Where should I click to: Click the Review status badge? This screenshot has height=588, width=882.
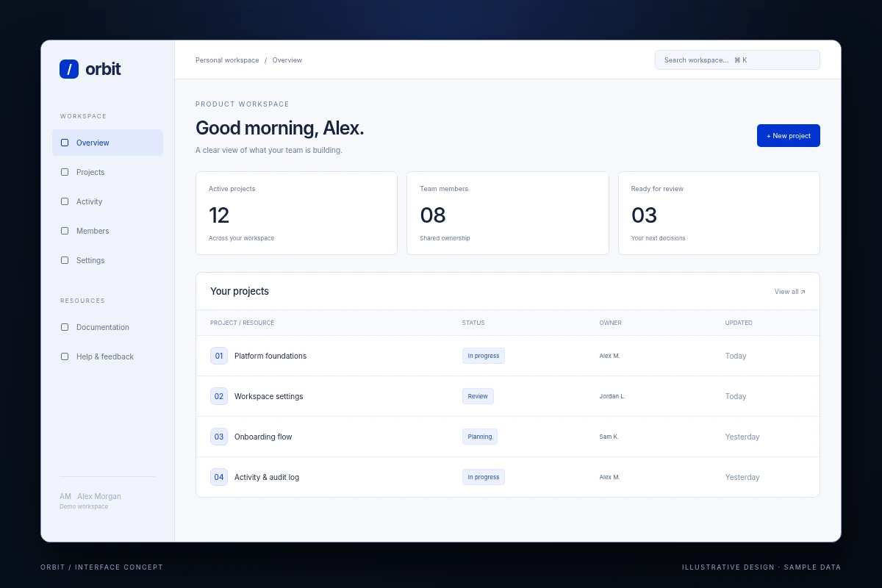[478, 396]
